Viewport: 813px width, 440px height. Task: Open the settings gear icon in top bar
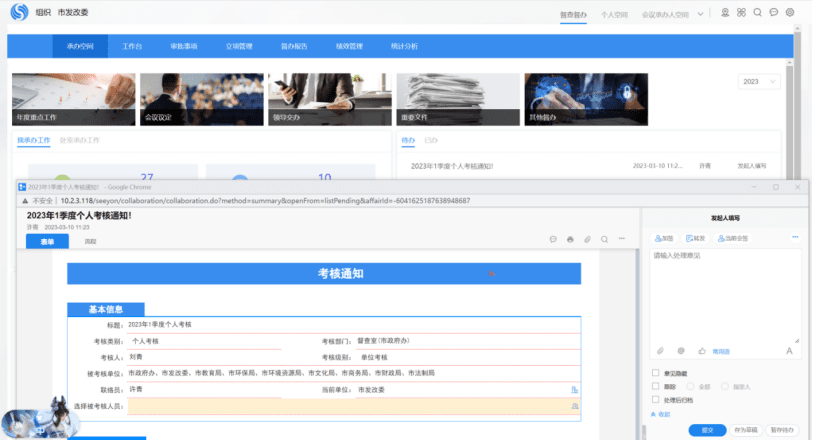pos(790,12)
